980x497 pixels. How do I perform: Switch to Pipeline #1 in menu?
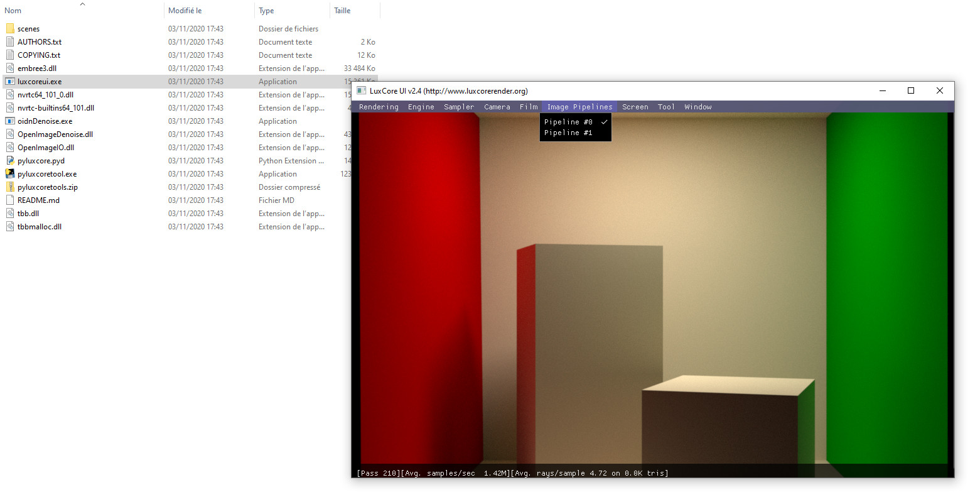[568, 133]
